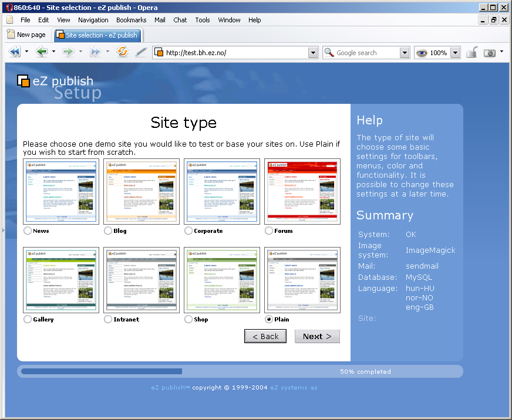Expand the 100% zoom dropdown
Screen dimensions: 512x420
click(x=455, y=53)
